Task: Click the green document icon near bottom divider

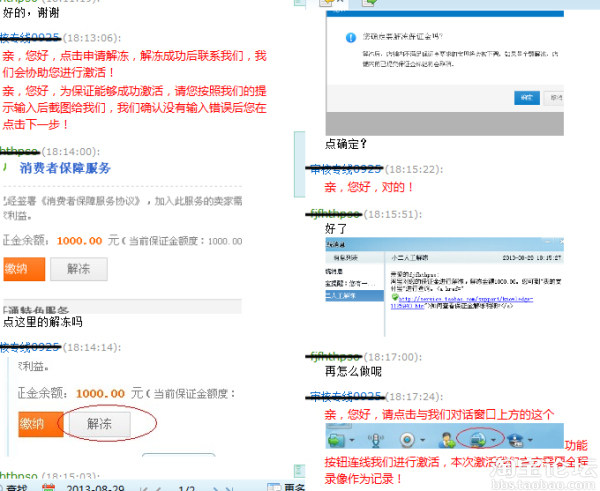Action: [x=300, y=471]
